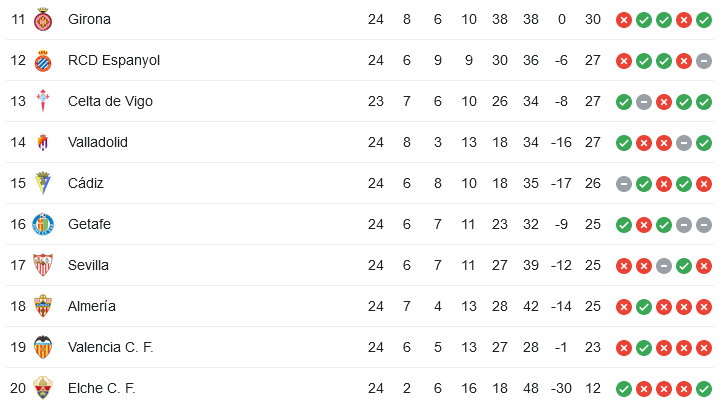
Task: Click the RCD Espanyol club crest
Action: (x=43, y=60)
